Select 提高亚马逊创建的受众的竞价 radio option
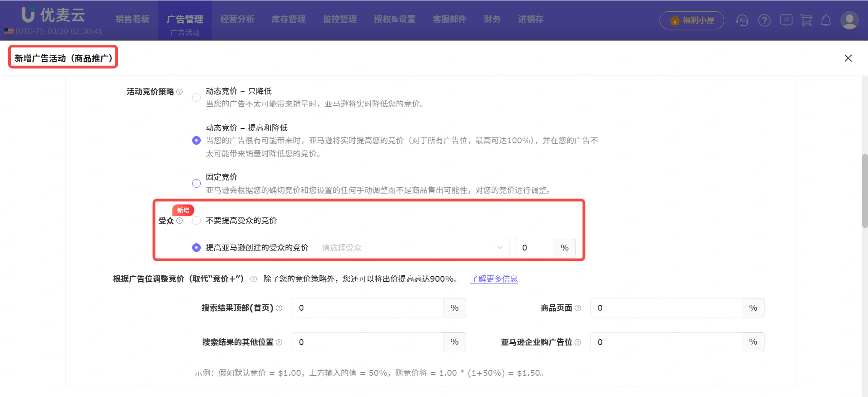The height and width of the screenshot is (397, 868). [196, 247]
